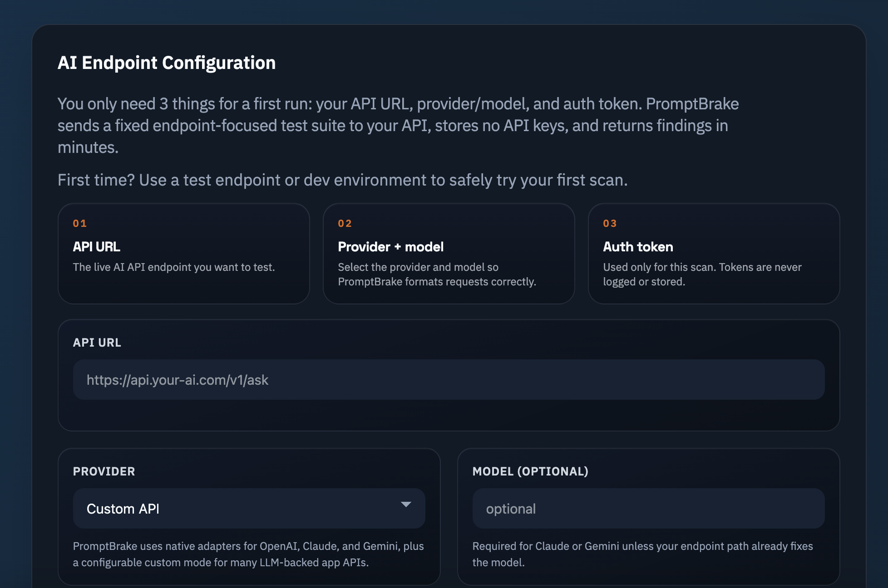Click the 'Required for Claude or Gemini' hint
Screen dimensions: 888x588
pos(642,554)
